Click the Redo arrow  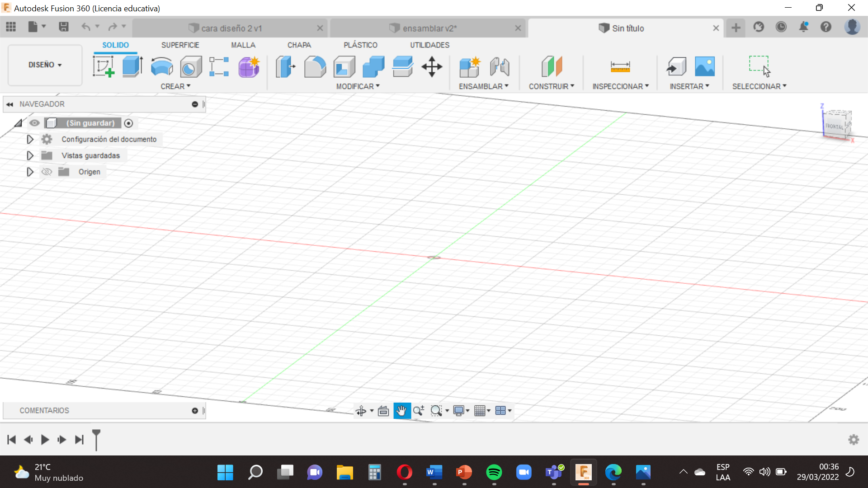113,27
